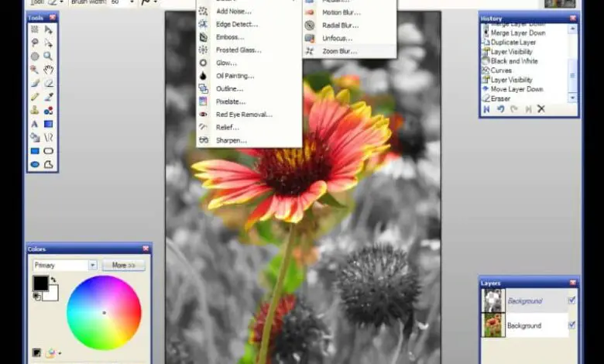Select the Magic Wand tool
Screen dimensions: 604x364
[x=35, y=70]
